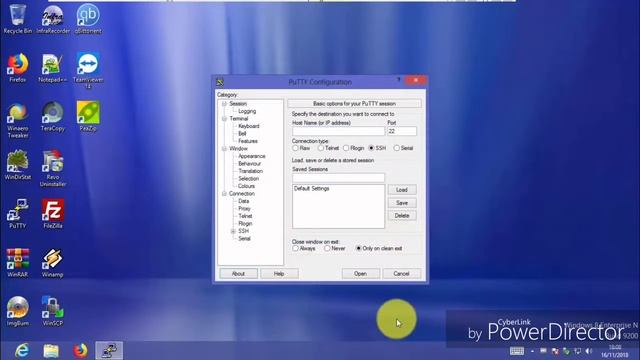Select Logging in category tree

click(x=247, y=111)
